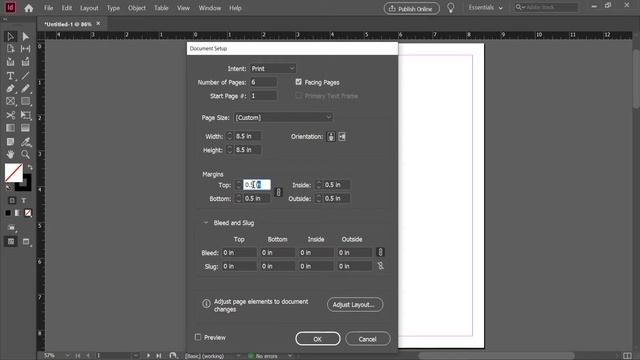Screen dimensions: 640x360
Task: Click the Adjust Layout button
Action: pos(355,304)
